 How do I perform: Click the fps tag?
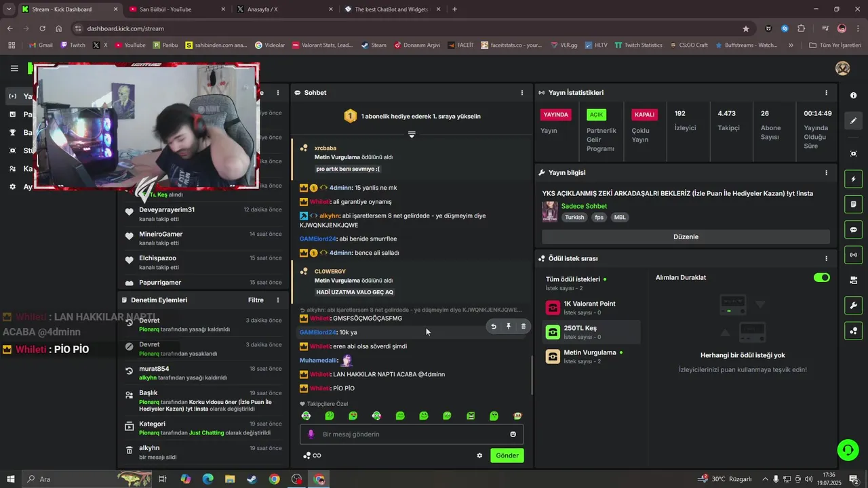(x=599, y=218)
